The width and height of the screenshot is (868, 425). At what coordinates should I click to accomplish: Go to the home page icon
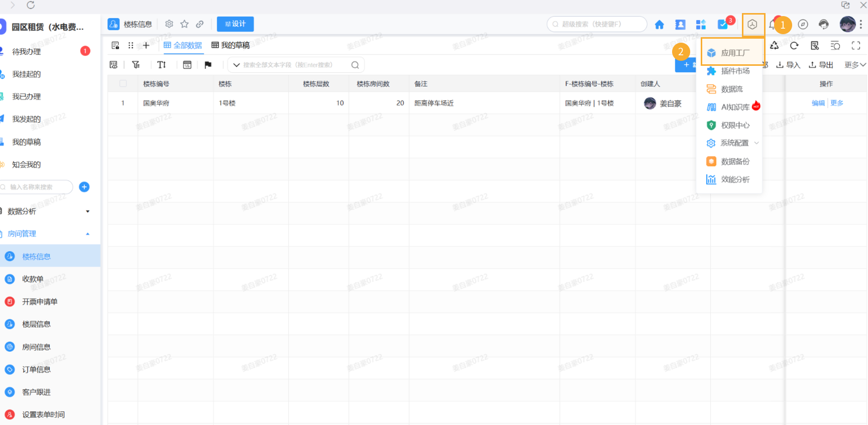point(660,25)
